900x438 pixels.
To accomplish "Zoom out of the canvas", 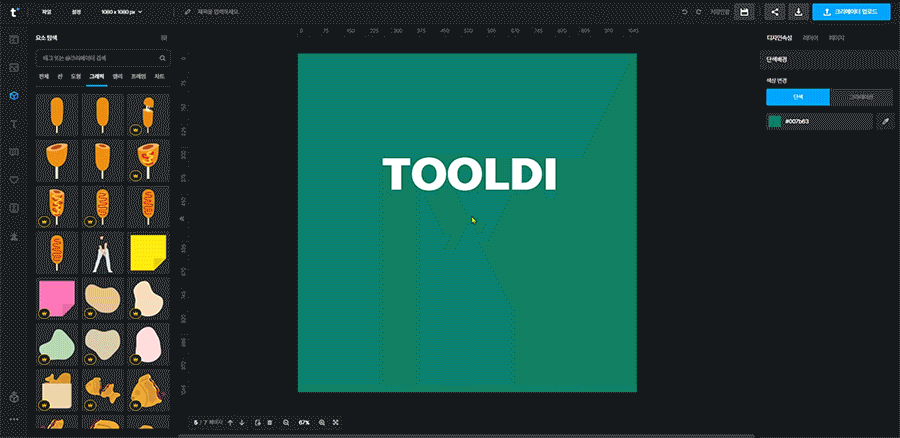I will (285, 423).
